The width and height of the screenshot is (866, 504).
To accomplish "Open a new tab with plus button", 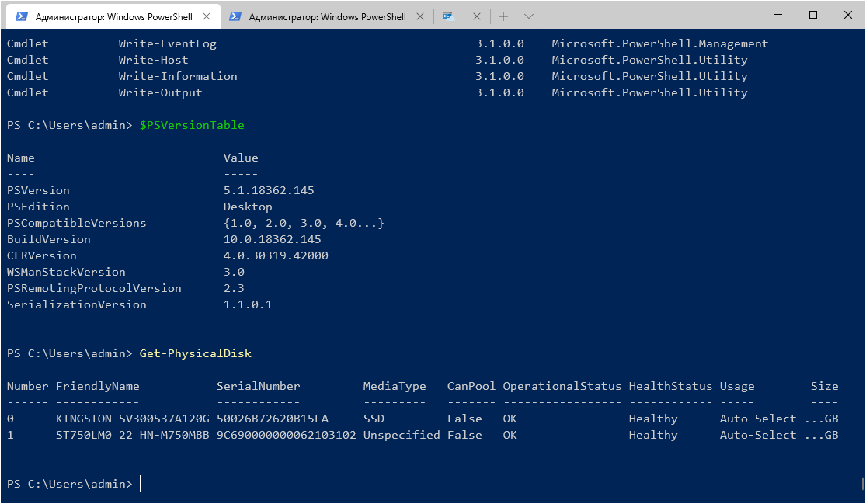I will coord(503,16).
